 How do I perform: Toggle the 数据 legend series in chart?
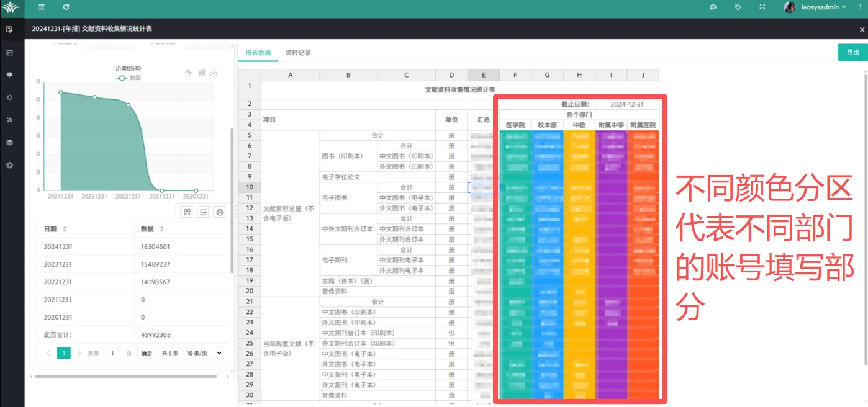point(129,78)
